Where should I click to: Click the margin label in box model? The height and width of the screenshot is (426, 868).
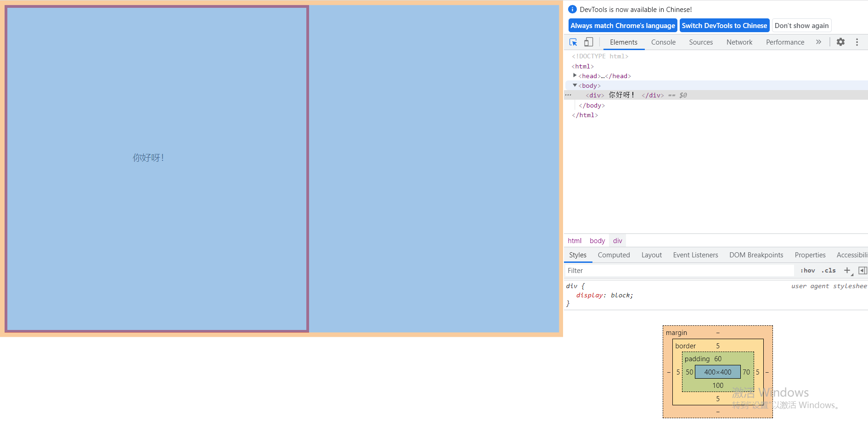[x=676, y=333]
